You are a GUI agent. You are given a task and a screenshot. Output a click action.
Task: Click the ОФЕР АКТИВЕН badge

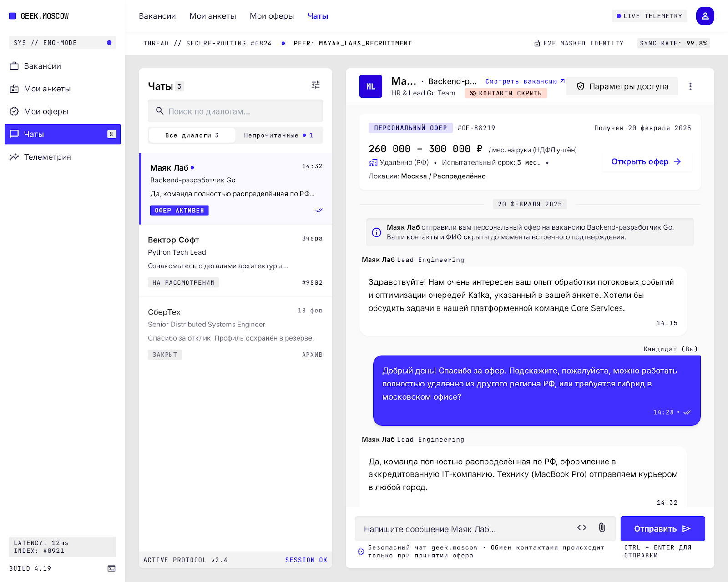coord(179,211)
